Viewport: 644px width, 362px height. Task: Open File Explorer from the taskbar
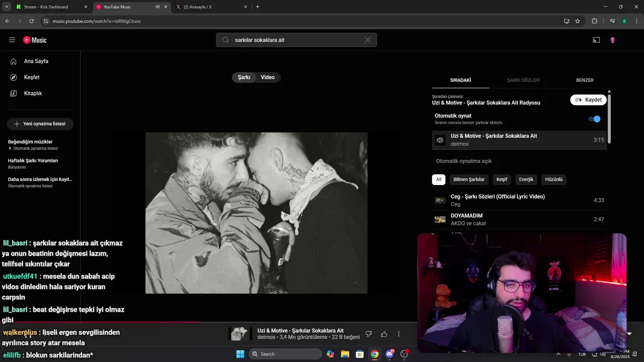pyautogui.click(x=345, y=354)
